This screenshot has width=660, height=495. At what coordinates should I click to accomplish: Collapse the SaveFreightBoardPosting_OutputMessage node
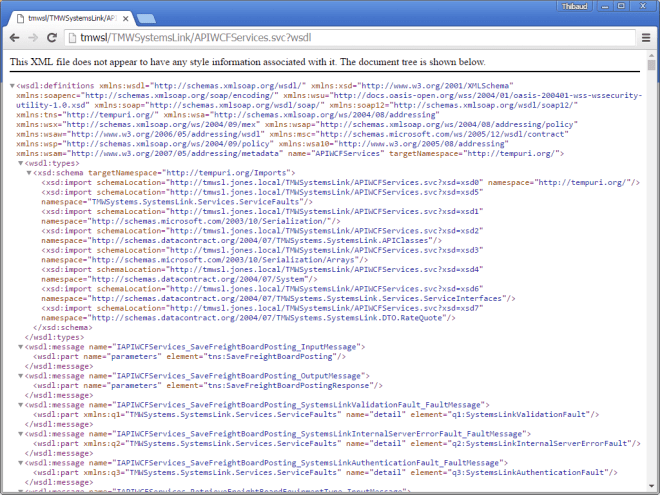(20, 375)
